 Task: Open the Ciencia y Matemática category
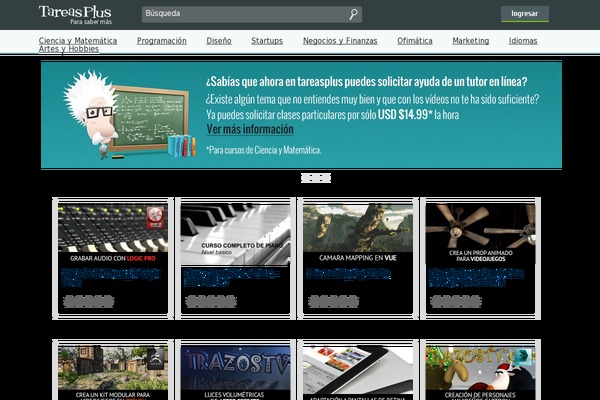(x=78, y=41)
